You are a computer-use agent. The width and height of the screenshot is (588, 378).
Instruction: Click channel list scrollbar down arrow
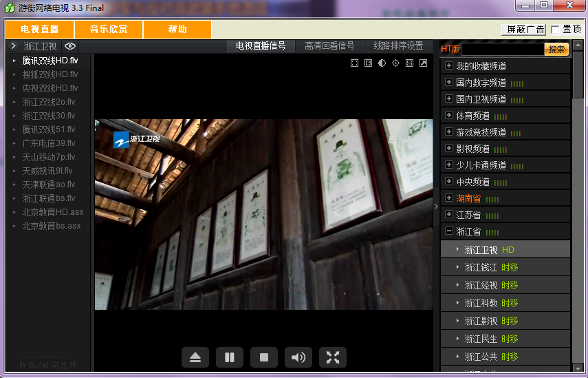578,368
